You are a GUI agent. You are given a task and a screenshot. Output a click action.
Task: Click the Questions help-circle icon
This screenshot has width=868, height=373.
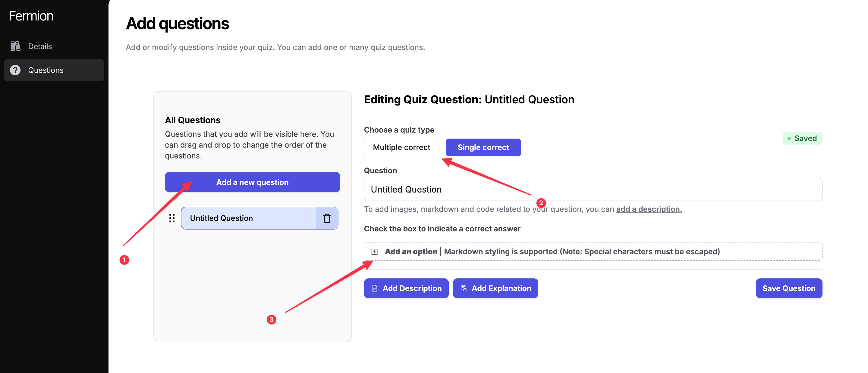(x=15, y=70)
